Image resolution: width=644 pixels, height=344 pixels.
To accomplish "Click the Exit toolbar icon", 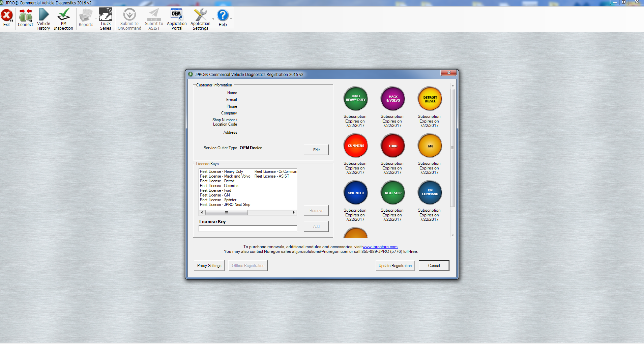I will coord(7,18).
